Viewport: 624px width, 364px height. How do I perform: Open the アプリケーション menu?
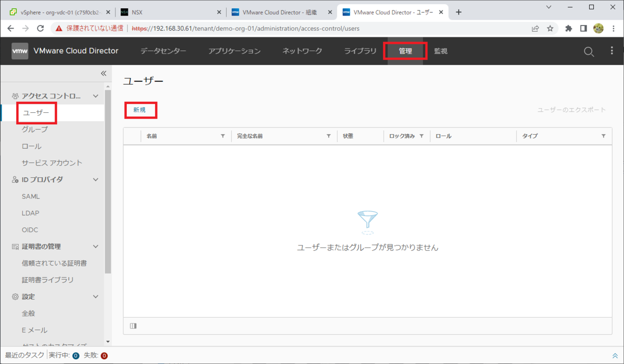coord(235,51)
